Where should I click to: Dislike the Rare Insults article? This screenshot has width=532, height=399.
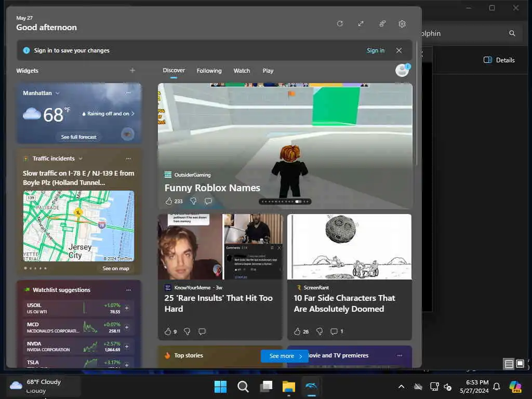coord(187,331)
